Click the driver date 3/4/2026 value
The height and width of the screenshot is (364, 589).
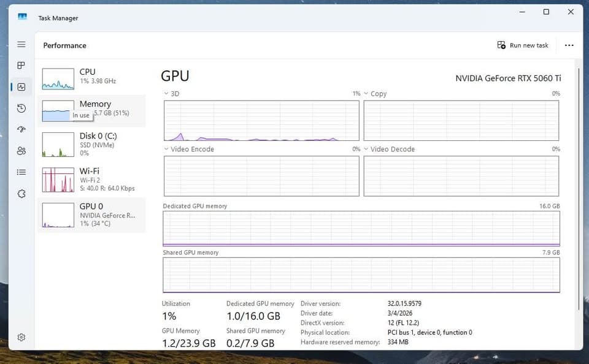click(399, 313)
